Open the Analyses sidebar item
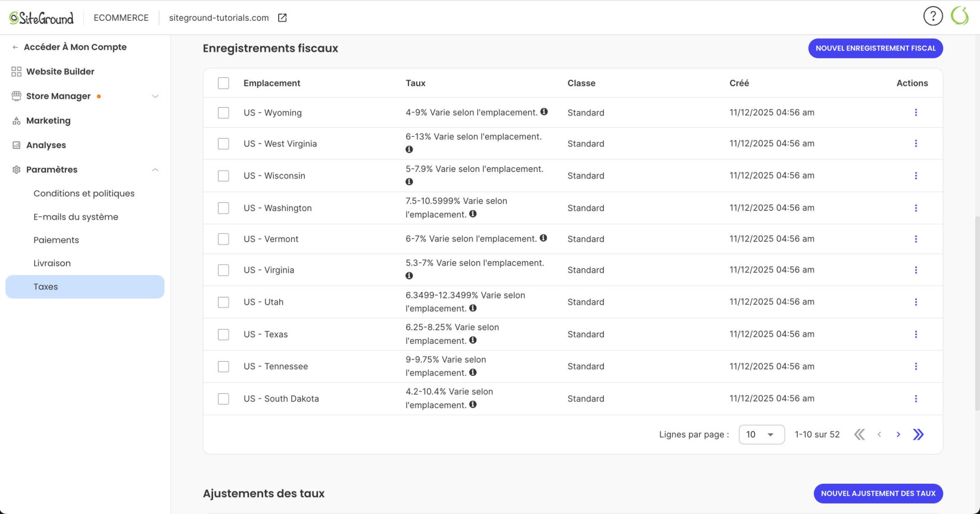Screen dimensions: 980x514 pyautogui.click(x=46, y=145)
